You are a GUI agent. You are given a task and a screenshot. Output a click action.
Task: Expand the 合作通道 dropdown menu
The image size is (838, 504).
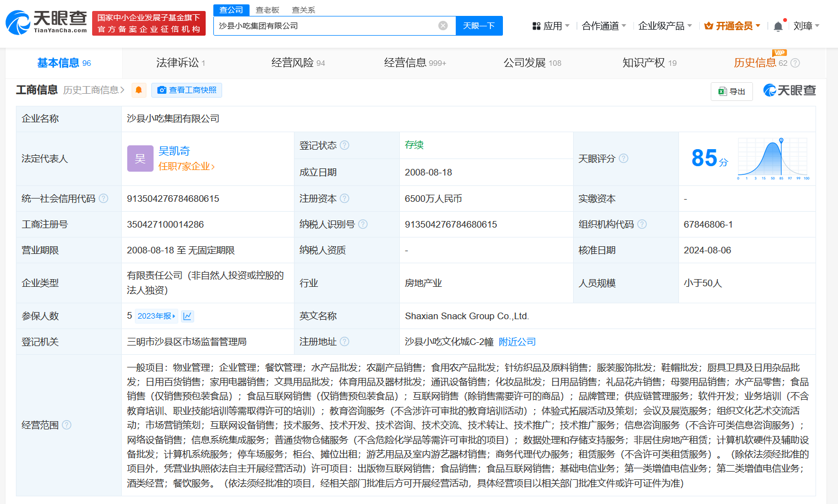click(x=604, y=26)
